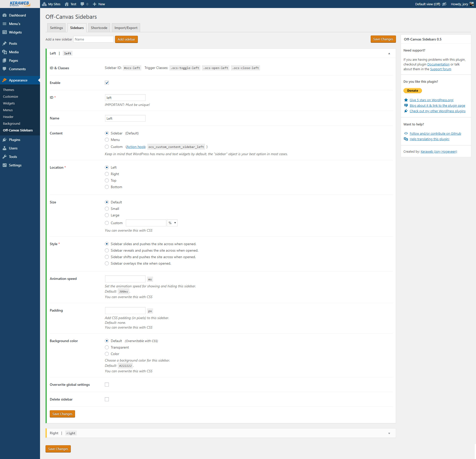The height and width of the screenshot is (459, 476).
Task: Open the custom size unit dropdown
Action: coord(172,223)
